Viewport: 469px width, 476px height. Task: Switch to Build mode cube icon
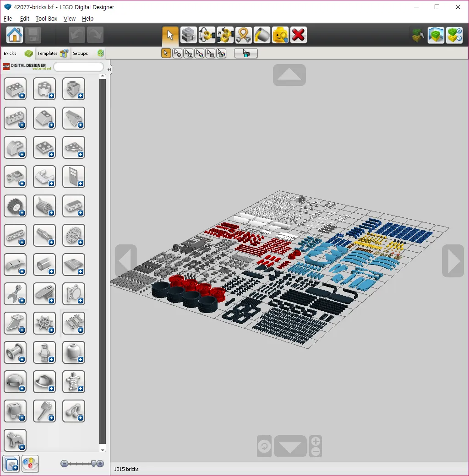tap(418, 35)
